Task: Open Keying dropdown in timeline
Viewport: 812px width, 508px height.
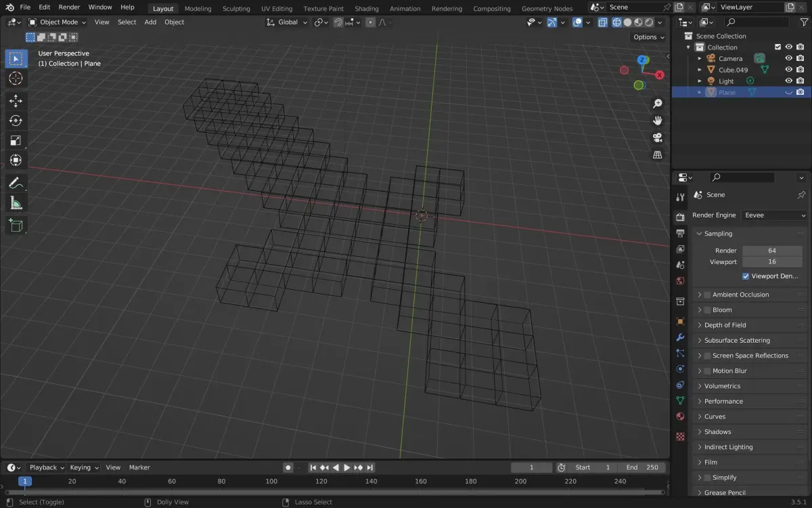Action: click(84, 467)
